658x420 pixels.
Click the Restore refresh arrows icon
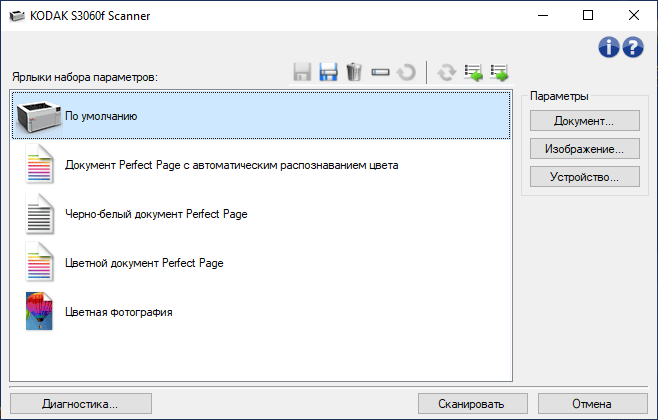point(446,72)
